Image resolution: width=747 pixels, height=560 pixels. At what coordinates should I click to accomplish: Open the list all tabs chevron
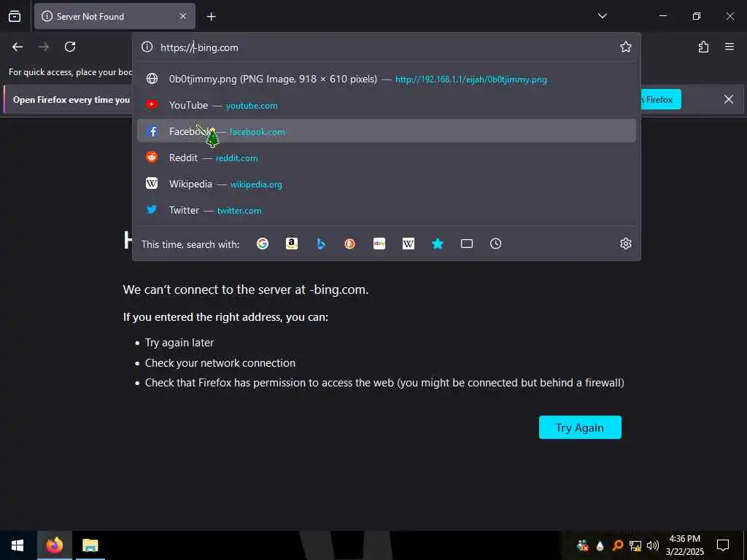click(x=602, y=16)
